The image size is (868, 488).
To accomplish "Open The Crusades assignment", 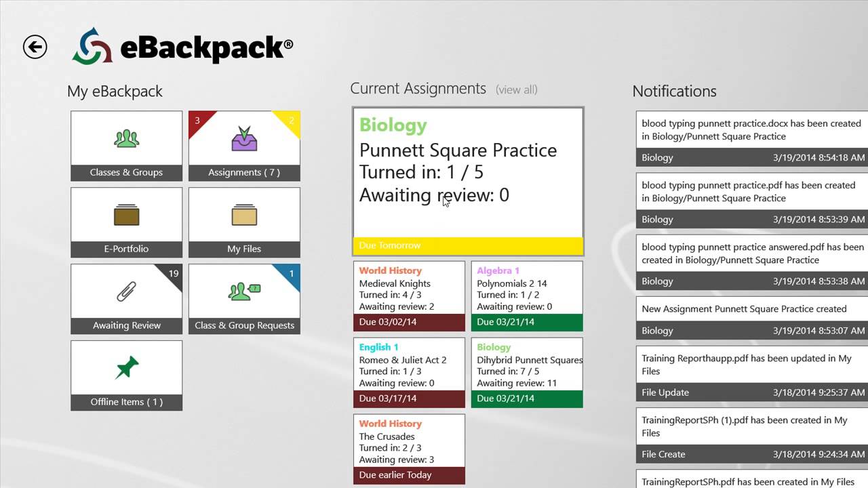I will 409,449.
